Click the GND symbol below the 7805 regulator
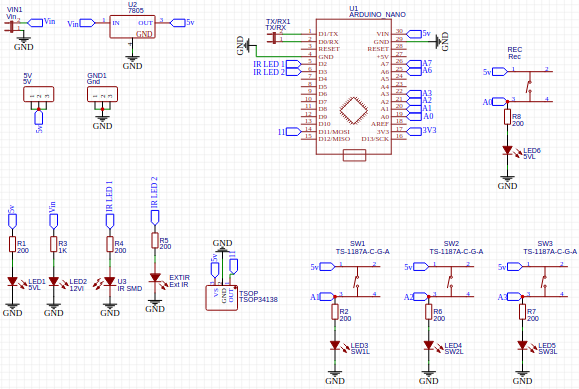579x389 pixels. pyautogui.click(x=132, y=63)
